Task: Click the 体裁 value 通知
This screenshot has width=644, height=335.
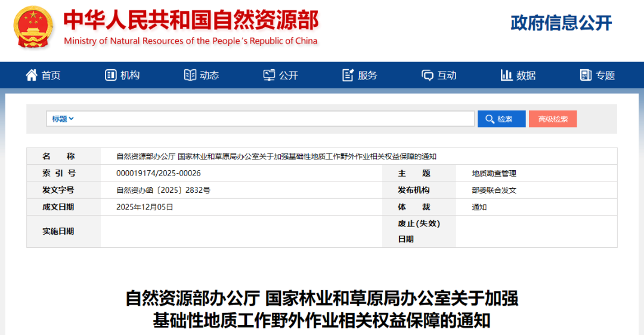Action: [x=479, y=207]
